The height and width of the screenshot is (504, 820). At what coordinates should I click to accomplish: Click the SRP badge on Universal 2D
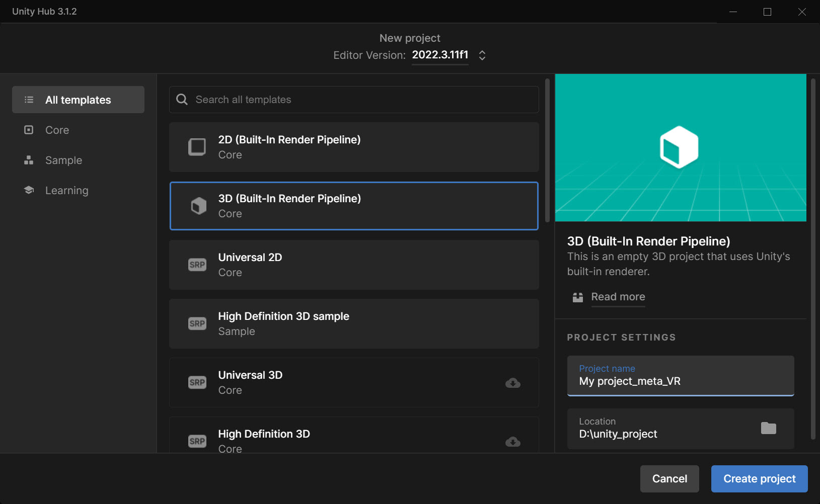[197, 265]
